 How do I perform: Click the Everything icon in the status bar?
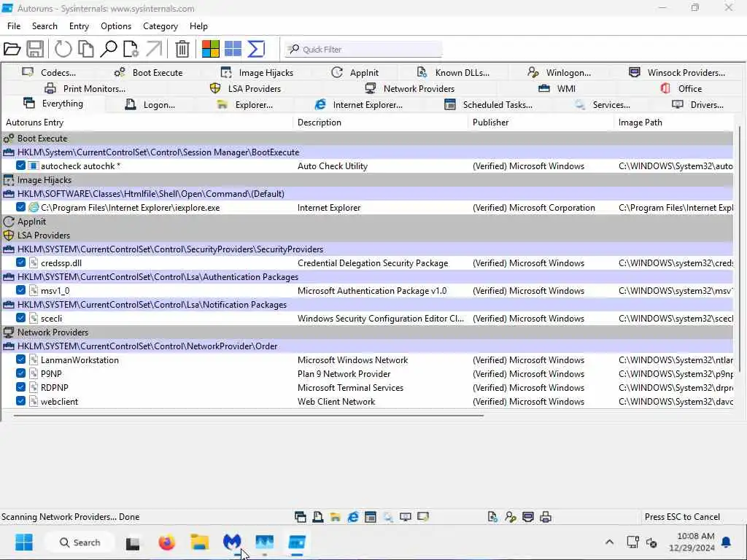[300, 517]
